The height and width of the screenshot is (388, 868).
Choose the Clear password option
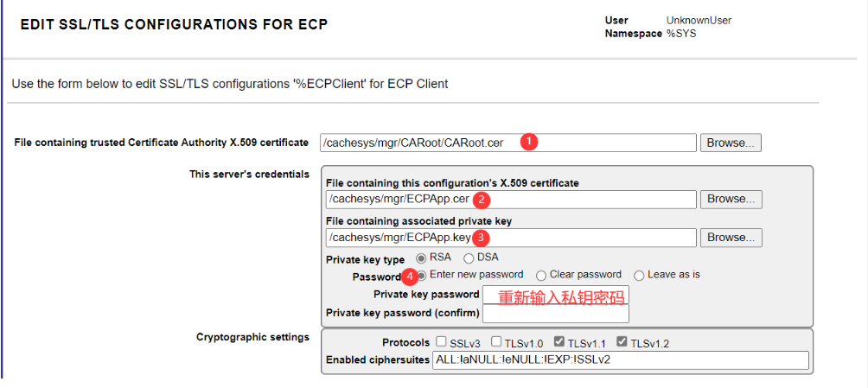[x=541, y=276]
